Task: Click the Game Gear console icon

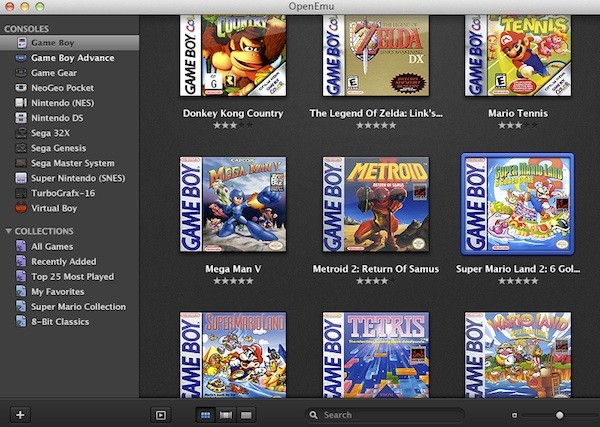Action: pyautogui.click(x=21, y=73)
